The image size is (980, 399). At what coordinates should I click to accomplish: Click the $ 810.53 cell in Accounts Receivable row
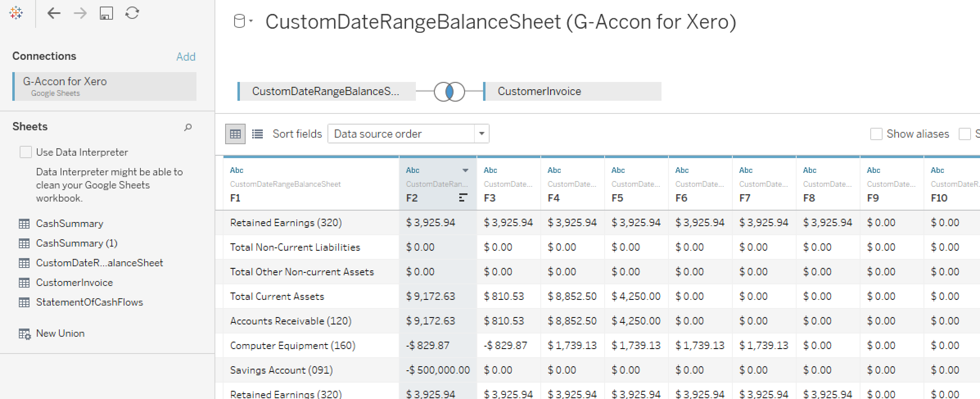pyautogui.click(x=509, y=321)
